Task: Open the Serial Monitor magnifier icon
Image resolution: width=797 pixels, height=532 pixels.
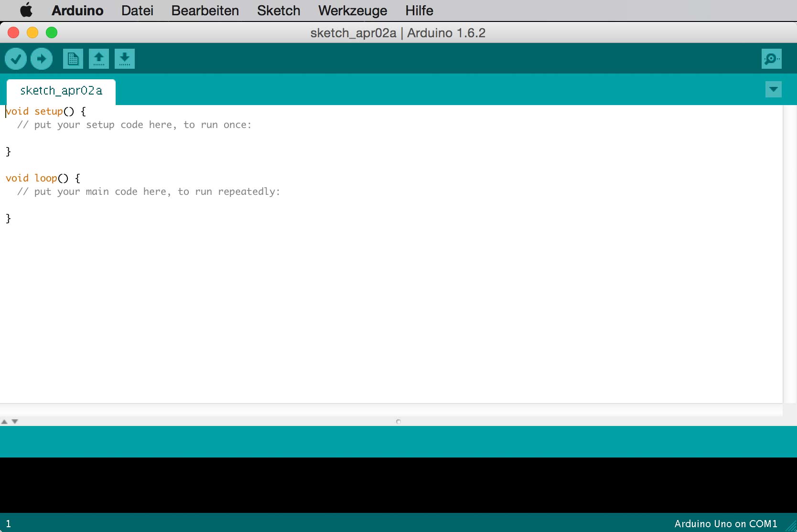Action: 772,59
